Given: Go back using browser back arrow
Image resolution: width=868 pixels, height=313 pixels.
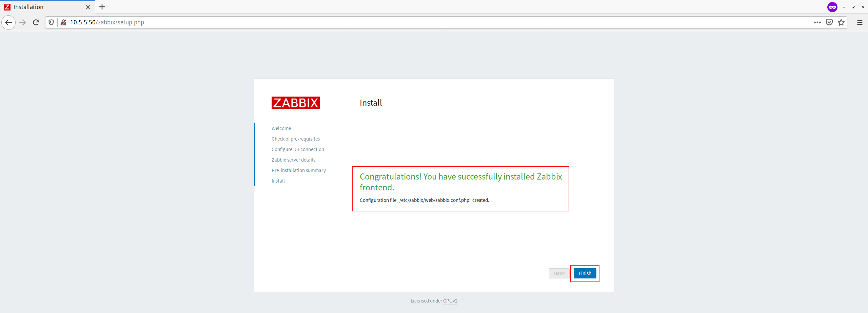Looking at the screenshot, I should click(x=8, y=22).
